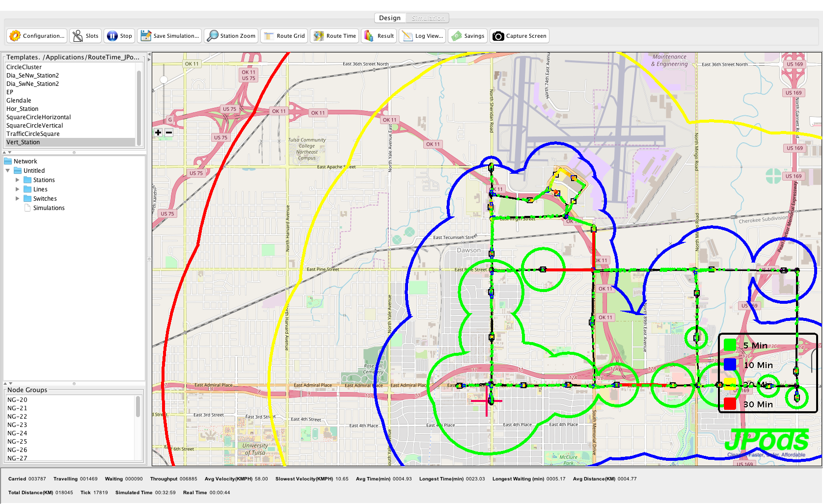Viewport: 823px width, 504px height.
Task: Select the Glendale template
Action: (x=19, y=101)
